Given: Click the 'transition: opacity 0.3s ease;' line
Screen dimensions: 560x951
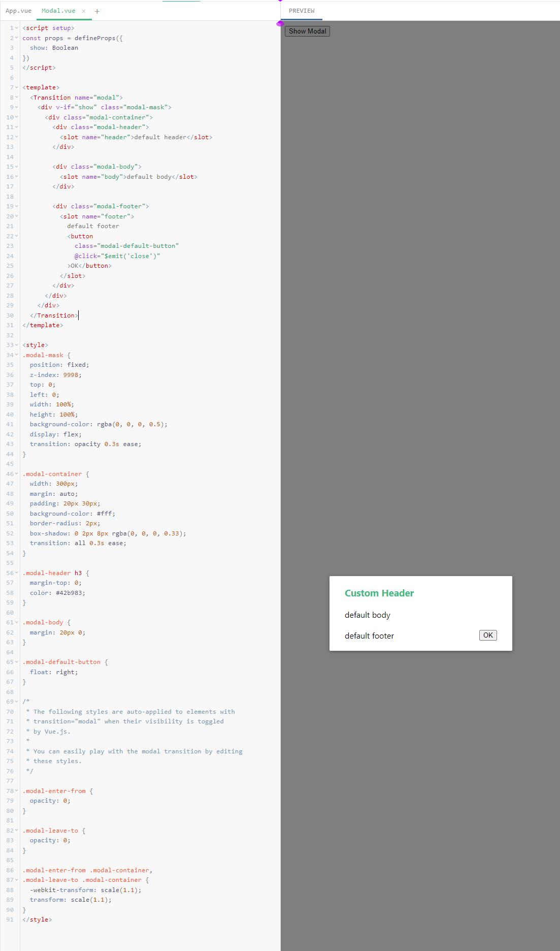Looking at the screenshot, I should click(85, 444).
